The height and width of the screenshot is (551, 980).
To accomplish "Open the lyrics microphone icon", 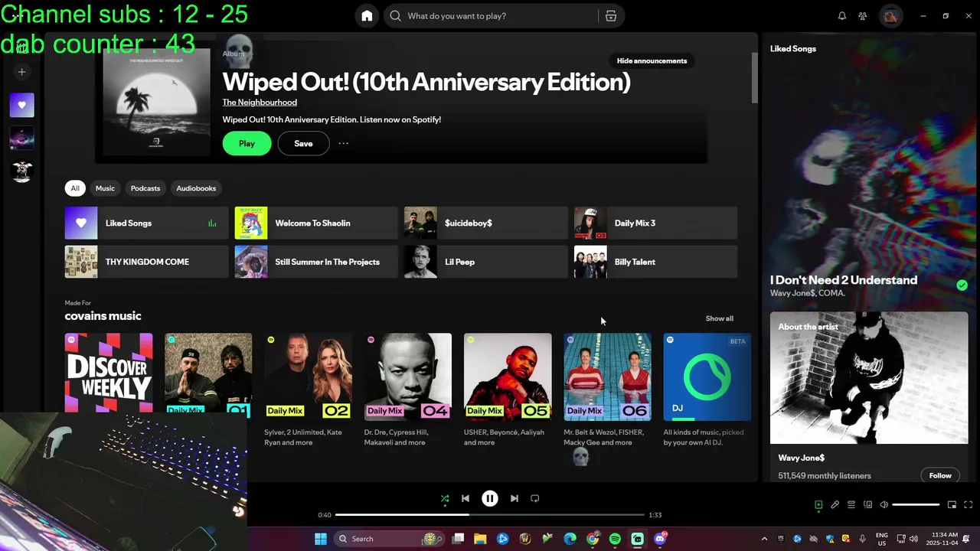I will [x=835, y=505].
